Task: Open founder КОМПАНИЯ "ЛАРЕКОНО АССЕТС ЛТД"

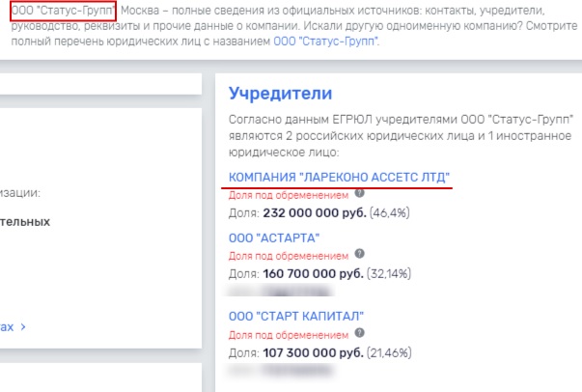Action: click(339, 177)
